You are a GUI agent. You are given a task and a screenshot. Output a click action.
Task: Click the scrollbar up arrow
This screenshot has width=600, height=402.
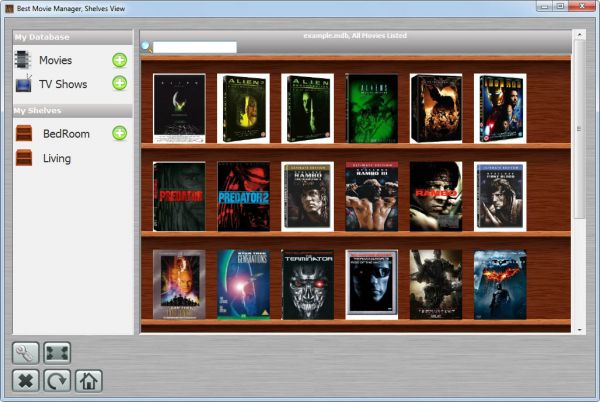(579, 35)
